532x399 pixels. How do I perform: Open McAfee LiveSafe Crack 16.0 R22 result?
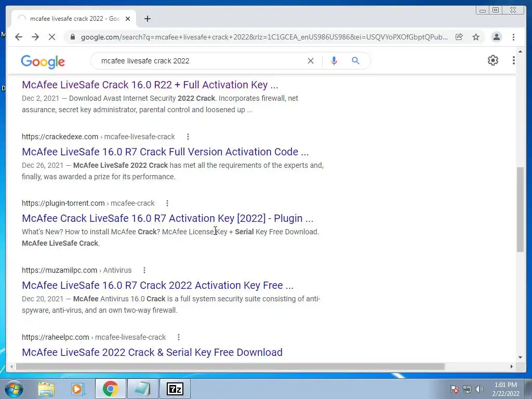pyautogui.click(x=150, y=85)
